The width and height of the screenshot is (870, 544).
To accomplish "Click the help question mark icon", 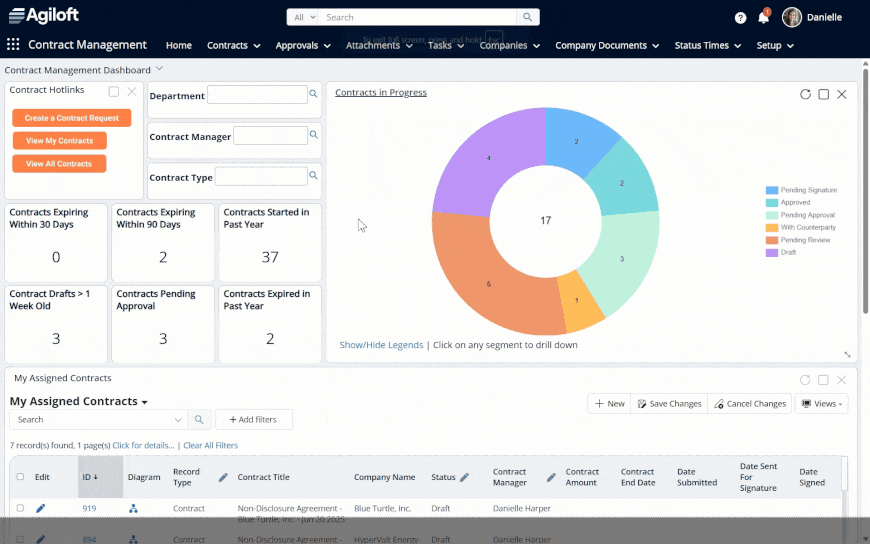I will point(740,18).
